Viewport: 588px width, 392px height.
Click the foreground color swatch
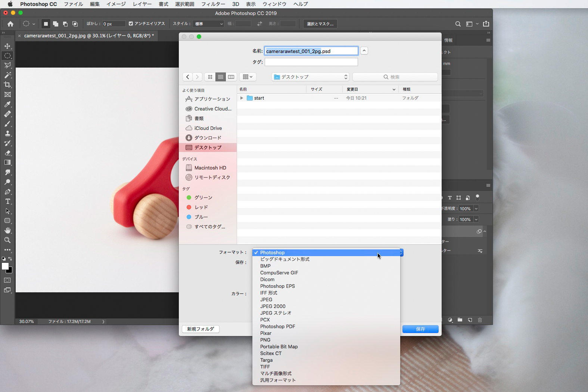(x=5, y=266)
